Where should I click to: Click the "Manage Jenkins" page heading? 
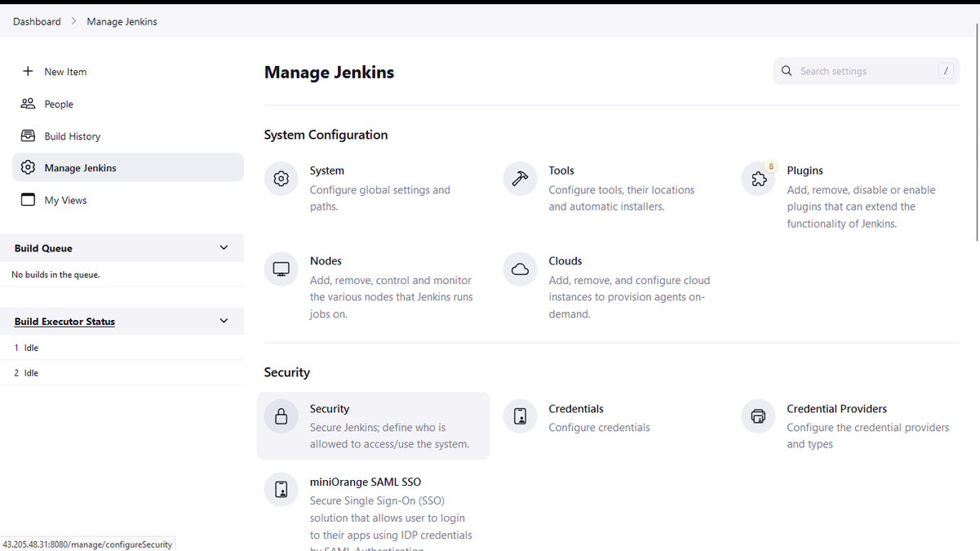click(329, 72)
